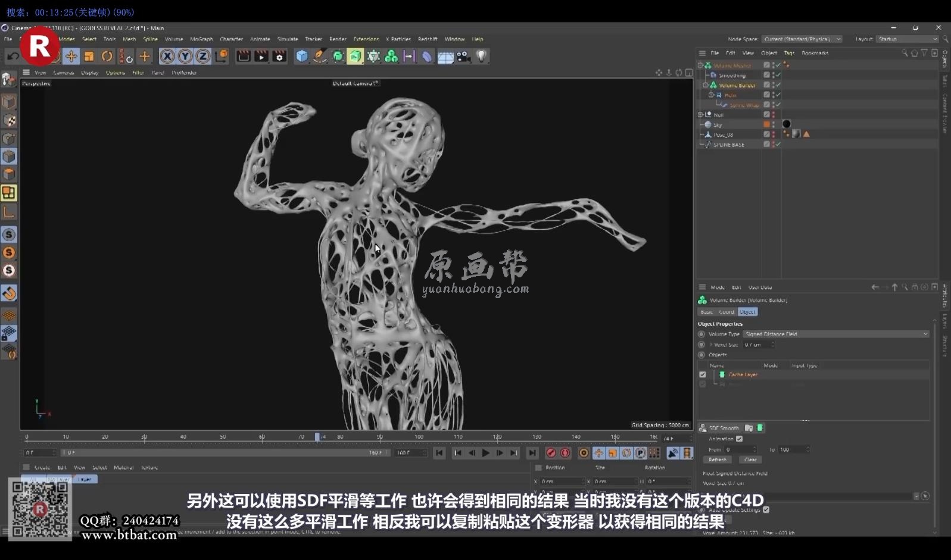
Task: Open the Volume Type dropdown
Action: pyautogui.click(x=837, y=334)
